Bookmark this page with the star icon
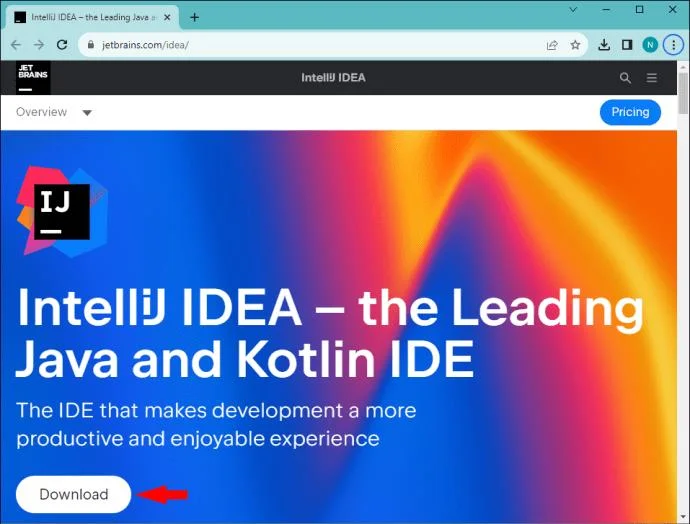 coord(575,45)
